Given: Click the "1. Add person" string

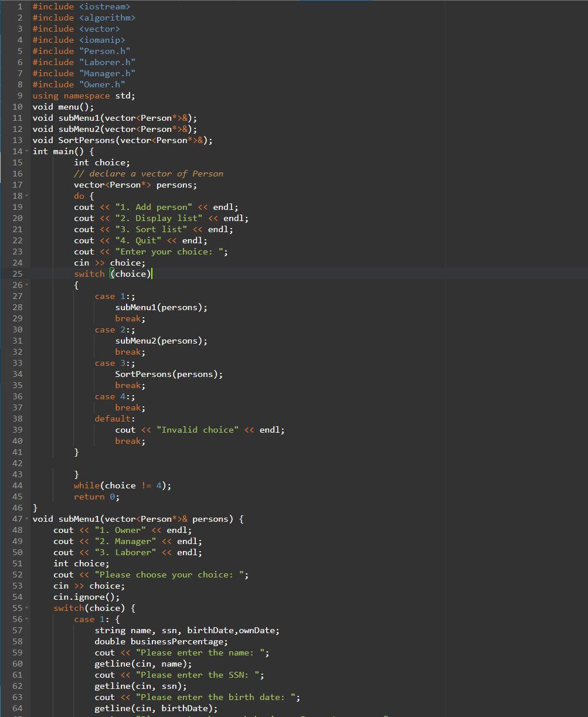Looking at the screenshot, I should [x=154, y=207].
